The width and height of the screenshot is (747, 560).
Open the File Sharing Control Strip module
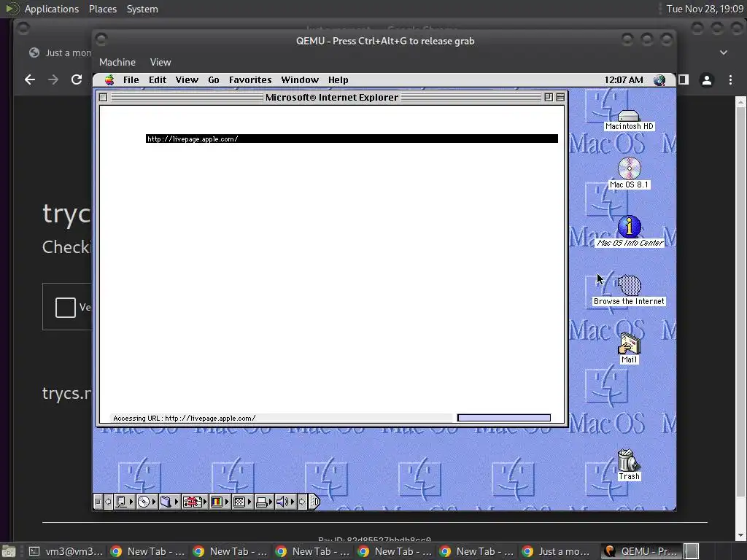[x=169, y=502]
